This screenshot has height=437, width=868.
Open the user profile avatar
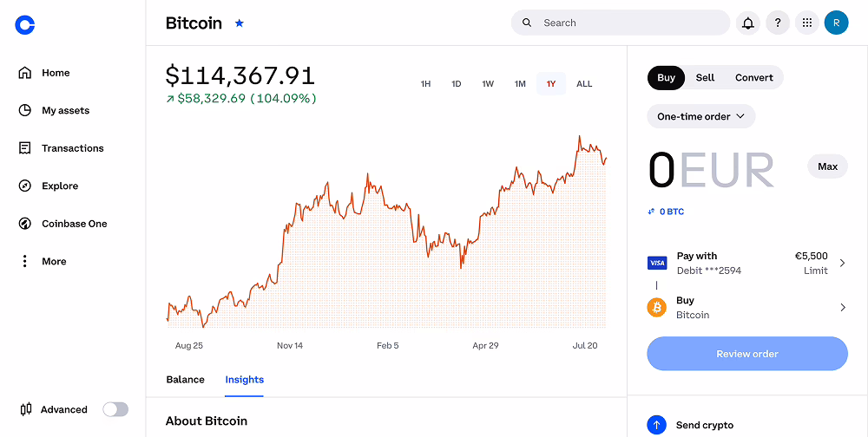[x=836, y=23]
